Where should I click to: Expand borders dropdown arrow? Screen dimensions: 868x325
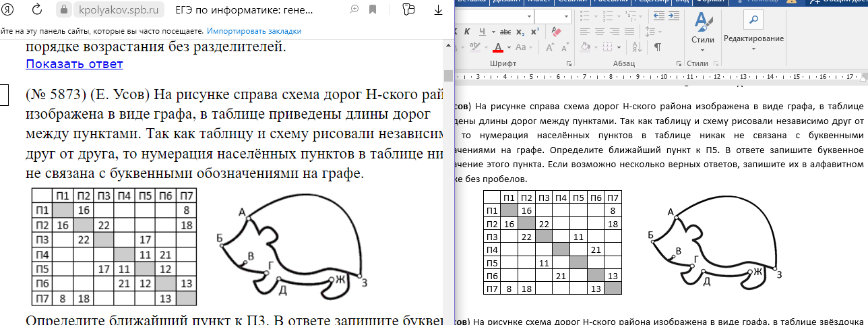point(619,47)
